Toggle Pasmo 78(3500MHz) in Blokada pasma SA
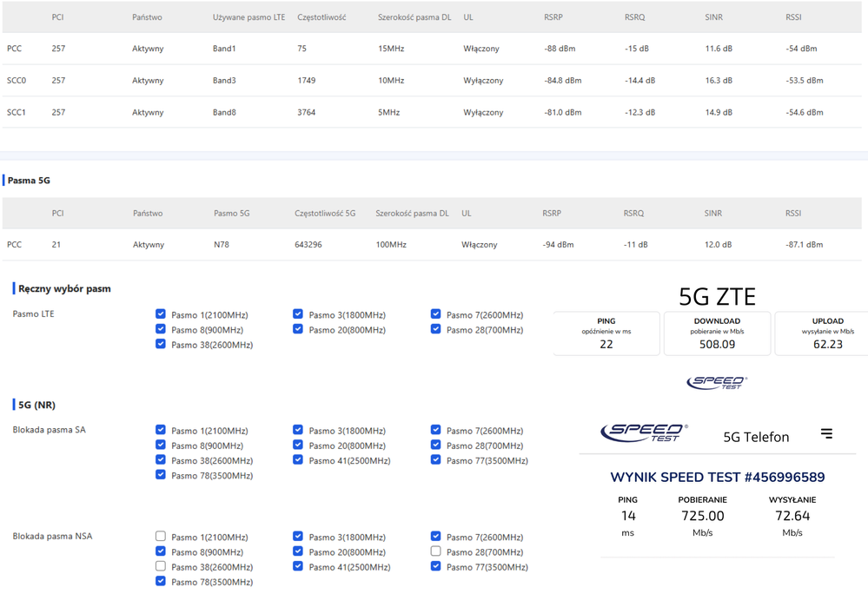This screenshot has height=594, width=868. click(x=161, y=475)
